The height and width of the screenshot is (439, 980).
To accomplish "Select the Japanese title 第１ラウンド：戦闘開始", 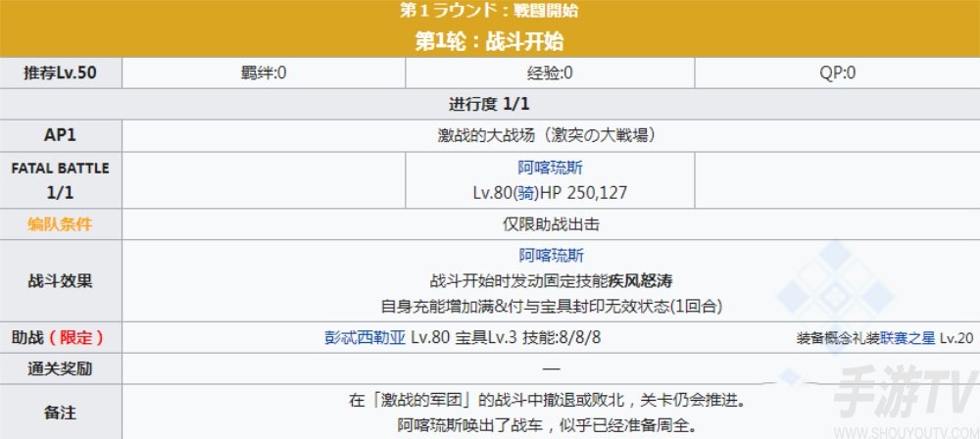I will tap(489, 11).
